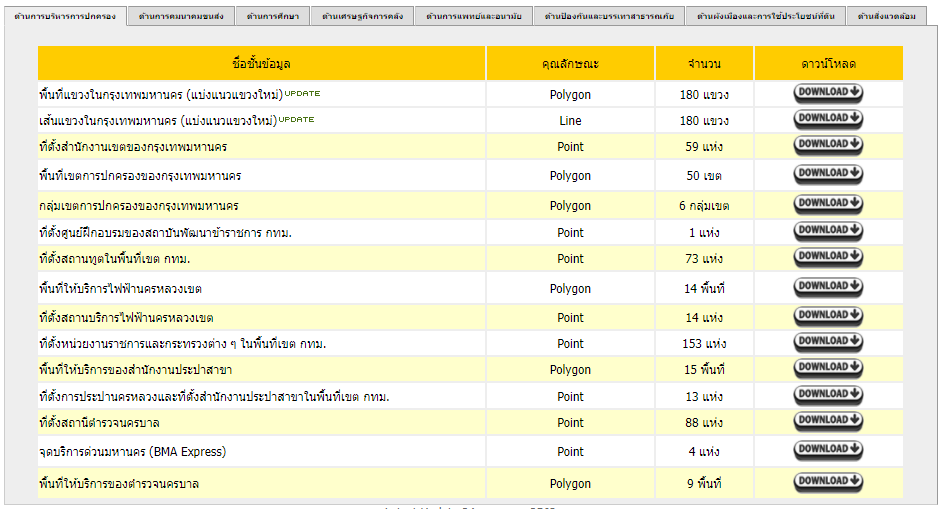Screen dimensions: 942x509
Task: Click the 1 แห่ง count cell
Action: [x=704, y=233]
